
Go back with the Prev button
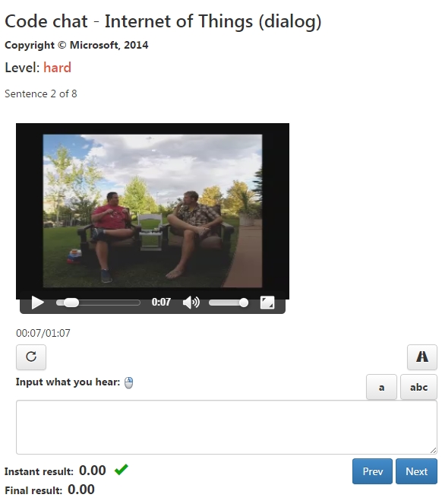pos(372,471)
